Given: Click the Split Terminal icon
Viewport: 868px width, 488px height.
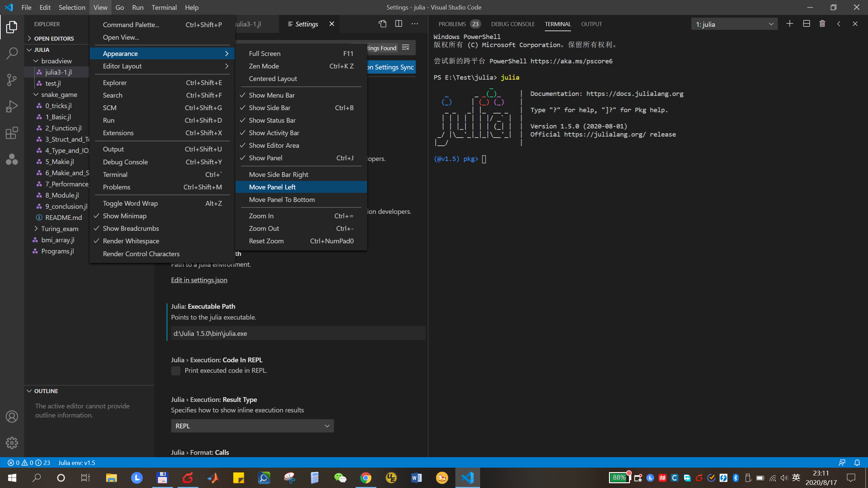Looking at the screenshot, I should pyautogui.click(x=806, y=24).
